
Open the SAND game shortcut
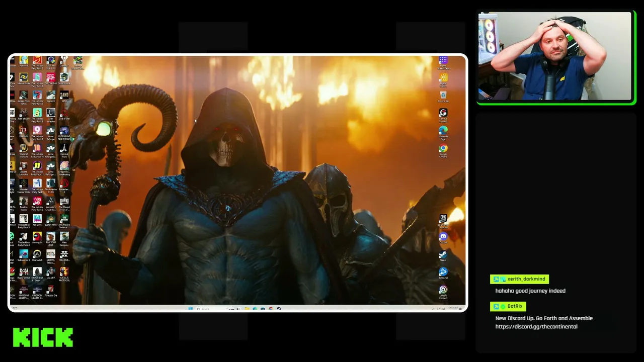[64, 97]
